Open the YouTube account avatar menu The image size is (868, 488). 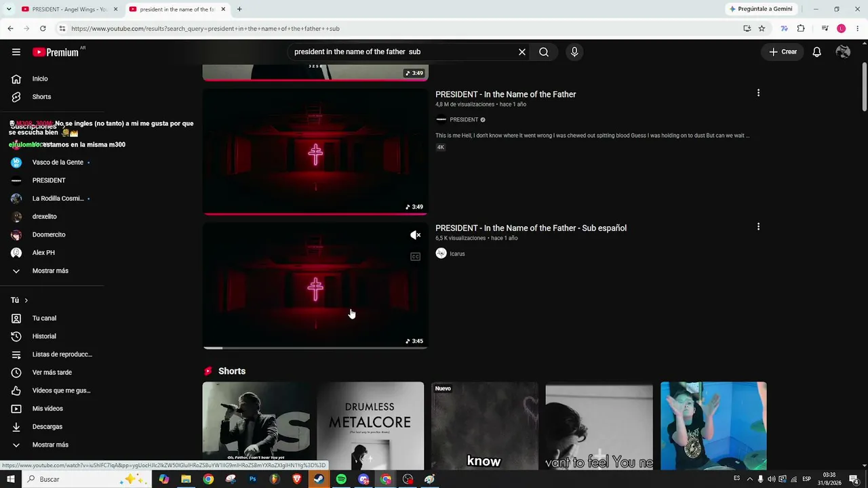tap(844, 52)
